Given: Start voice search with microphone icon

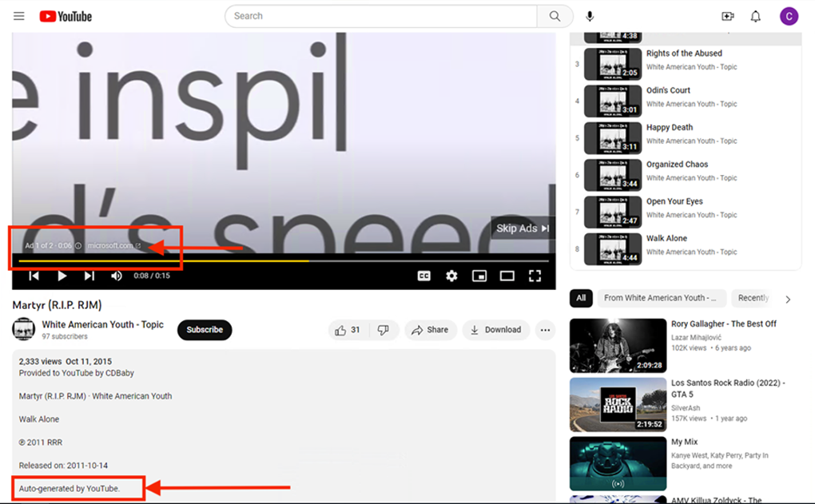Looking at the screenshot, I should [590, 16].
